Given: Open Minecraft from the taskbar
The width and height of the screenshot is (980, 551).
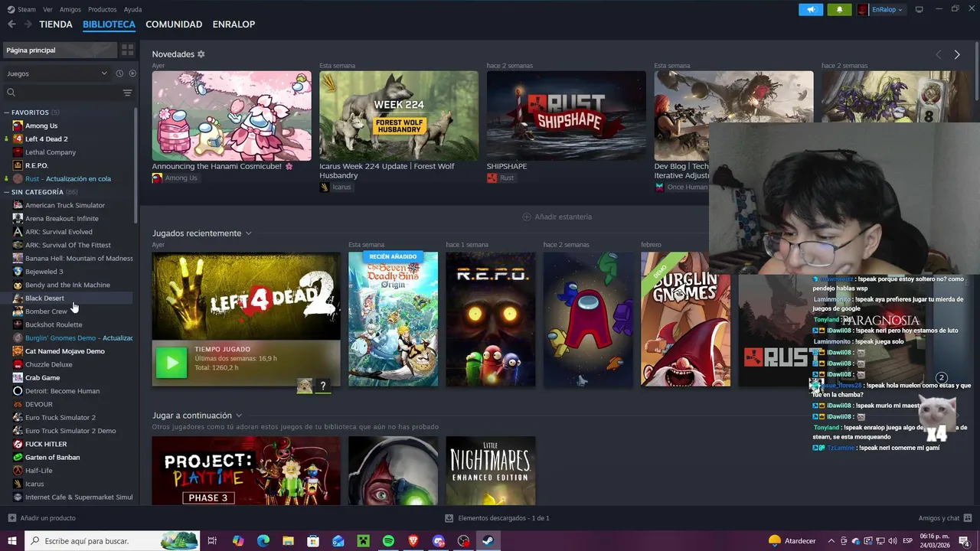Looking at the screenshot, I should [x=363, y=541].
